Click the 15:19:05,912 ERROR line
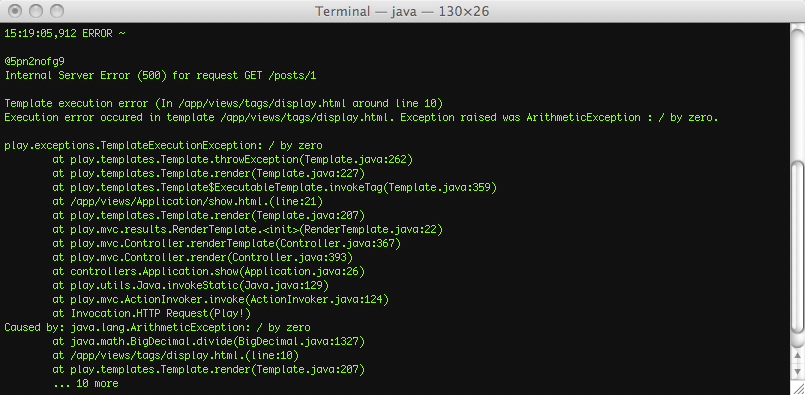This screenshot has width=805, height=395. 65,33
